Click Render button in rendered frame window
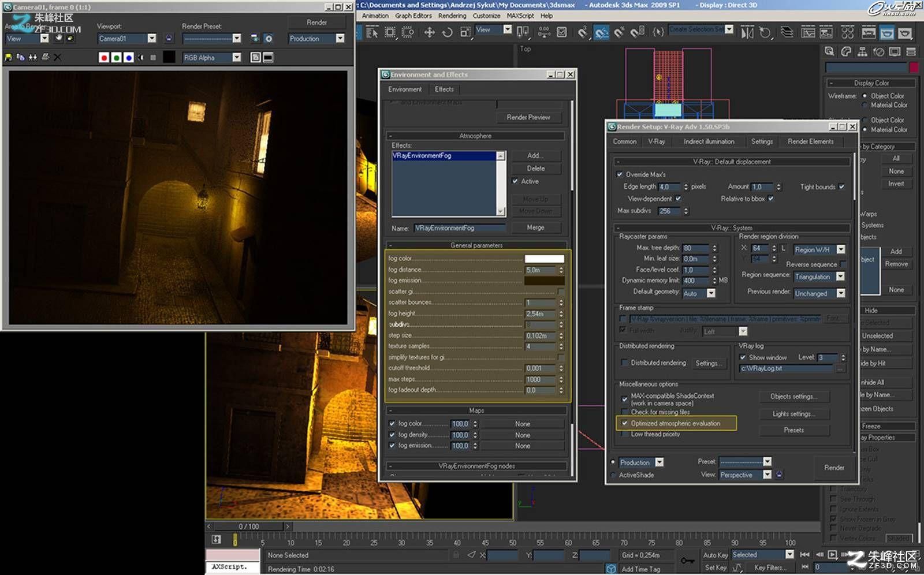 [x=316, y=22]
